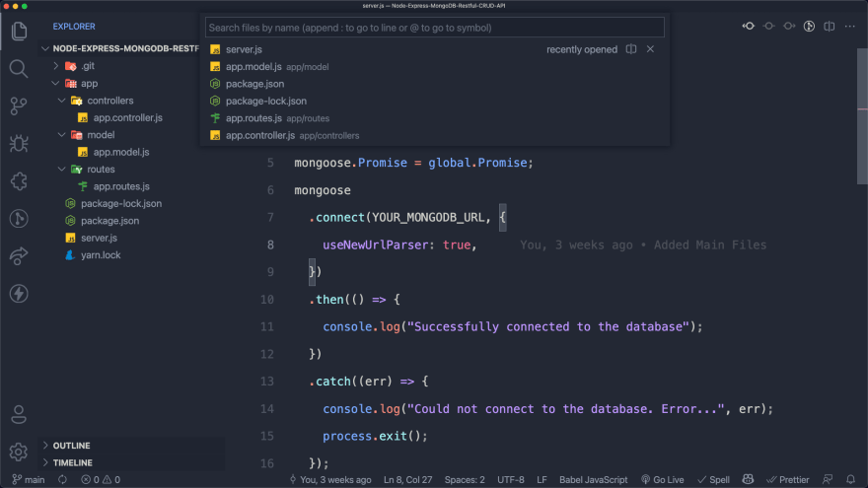
Task: Click the notifications bell in status bar
Action: [x=850, y=480]
